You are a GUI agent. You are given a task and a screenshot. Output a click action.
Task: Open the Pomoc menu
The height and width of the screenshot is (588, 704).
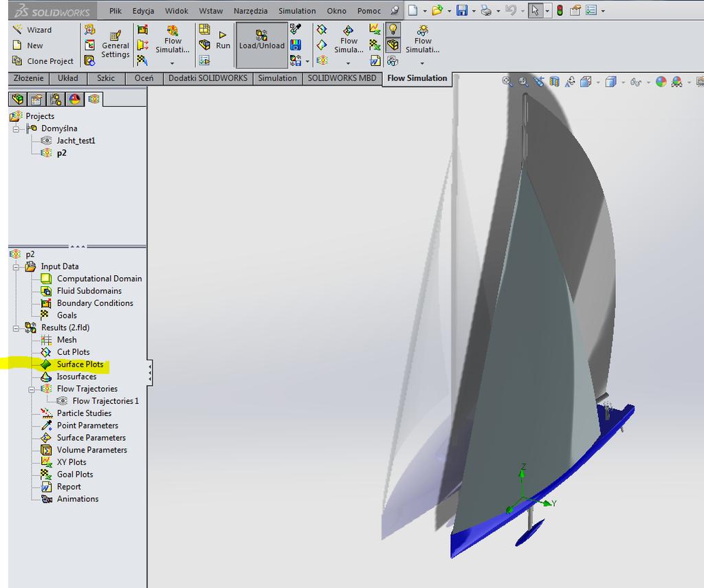(369, 11)
